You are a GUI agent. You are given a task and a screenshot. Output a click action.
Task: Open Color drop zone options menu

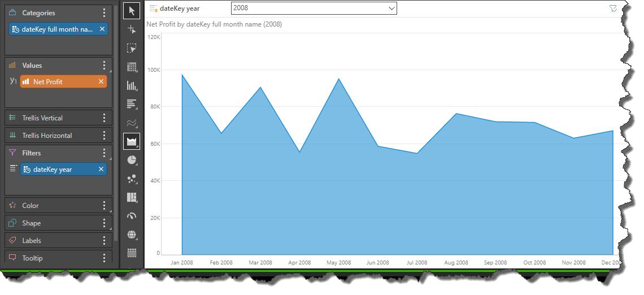click(105, 206)
